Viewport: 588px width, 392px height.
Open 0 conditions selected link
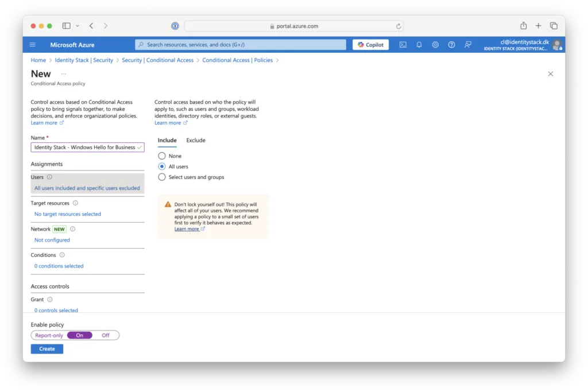tap(59, 266)
